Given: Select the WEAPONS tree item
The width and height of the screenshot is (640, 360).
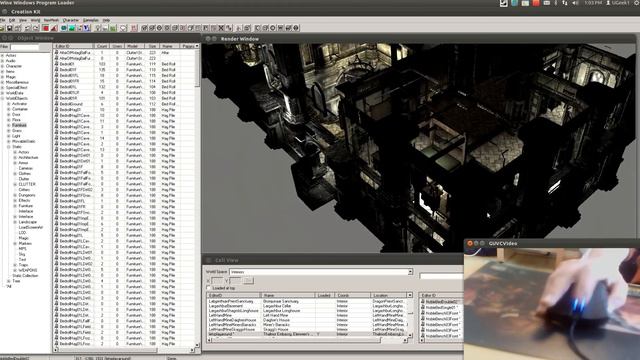Looking at the screenshot, I should [x=27, y=270].
